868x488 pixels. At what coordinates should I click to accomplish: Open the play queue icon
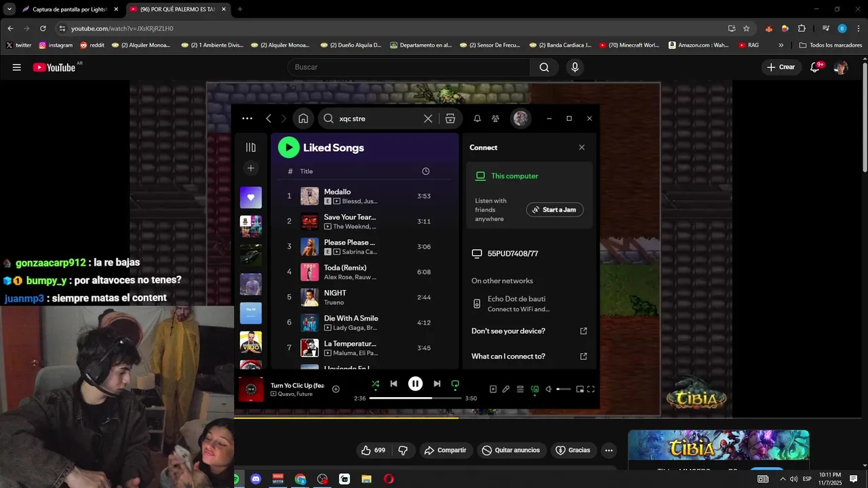click(x=520, y=389)
